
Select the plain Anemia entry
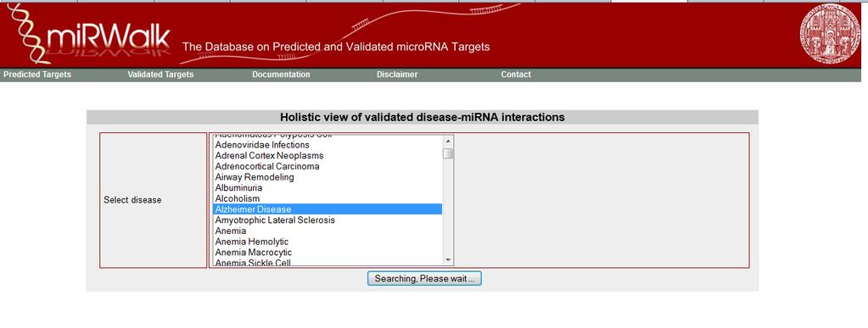(x=328, y=231)
